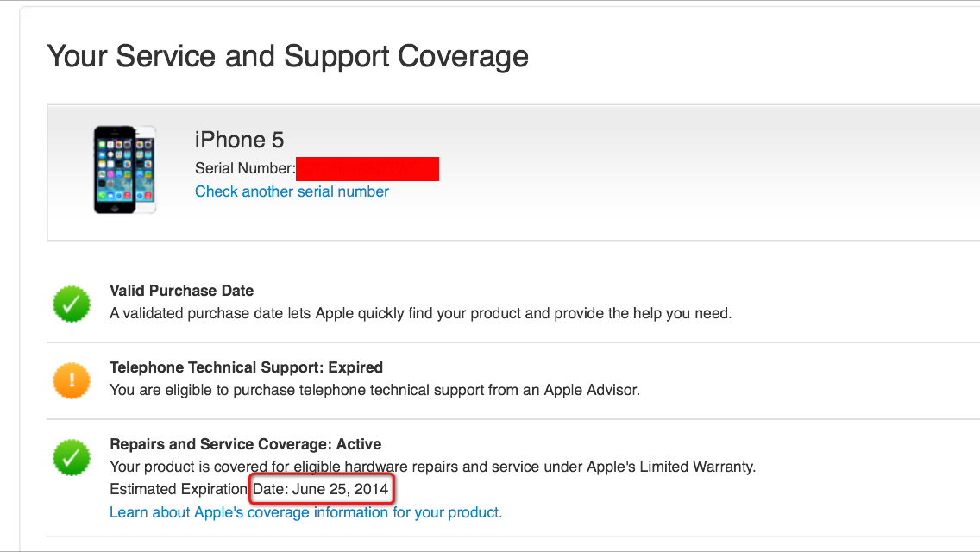Click the telephone technical support eligibility description
980x552 pixels.
[x=374, y=390]
